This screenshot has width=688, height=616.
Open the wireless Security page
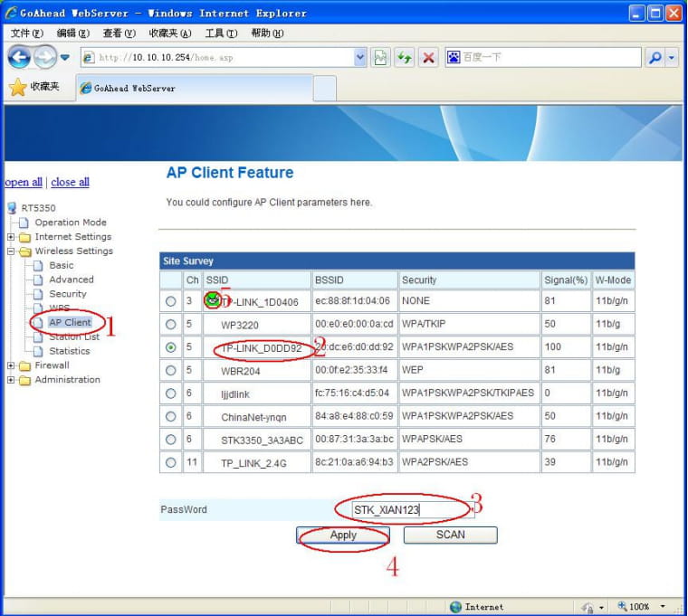(68, 294)
